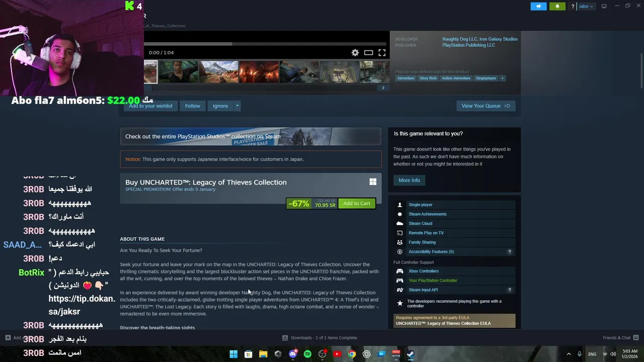Expand the Ignore options dropdown arrow
The height and width of the screenshot is (362, 644).
click(237, 106)
